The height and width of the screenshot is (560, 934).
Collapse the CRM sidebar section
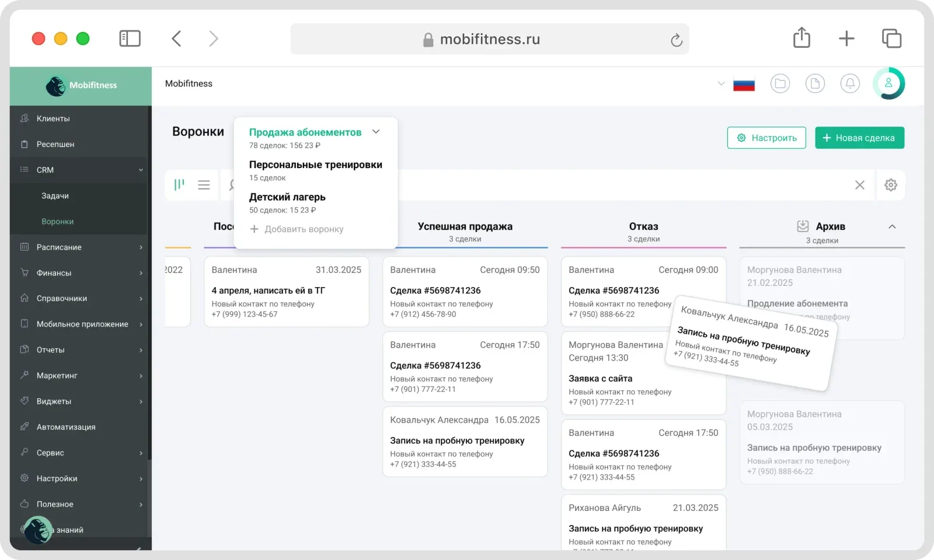tap(141, 170)
